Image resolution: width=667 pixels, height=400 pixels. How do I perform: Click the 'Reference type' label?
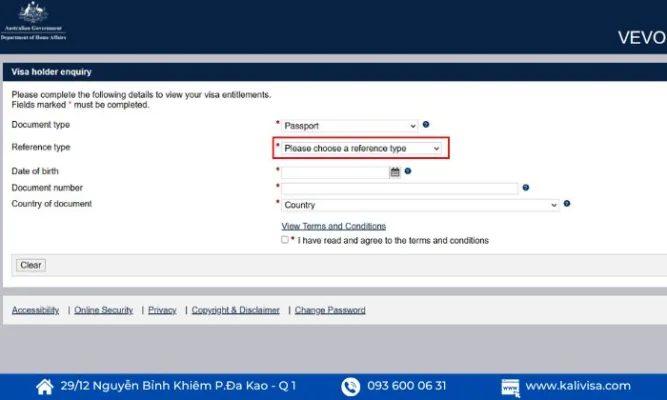point(41,147)
